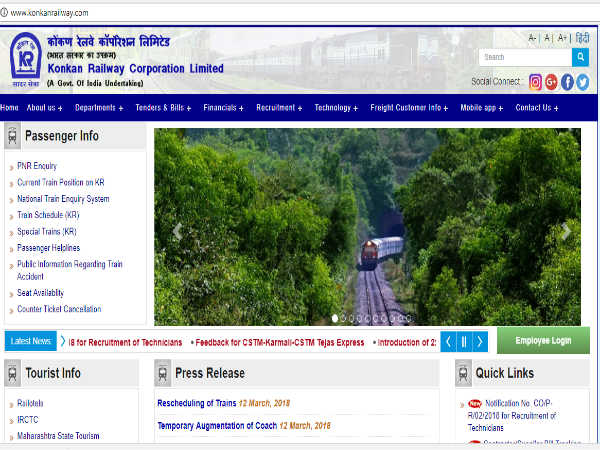This screenshot has width=600, height=450.
Task: Open the Google Plus social icon
Action: [551, 82]
